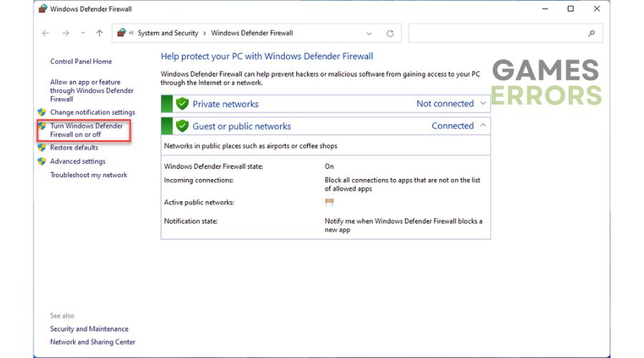This screenshot has width=644, height=358.
Task: Select Windows Defender Firewall breadcrumb
Action: [x=252, y=33]
